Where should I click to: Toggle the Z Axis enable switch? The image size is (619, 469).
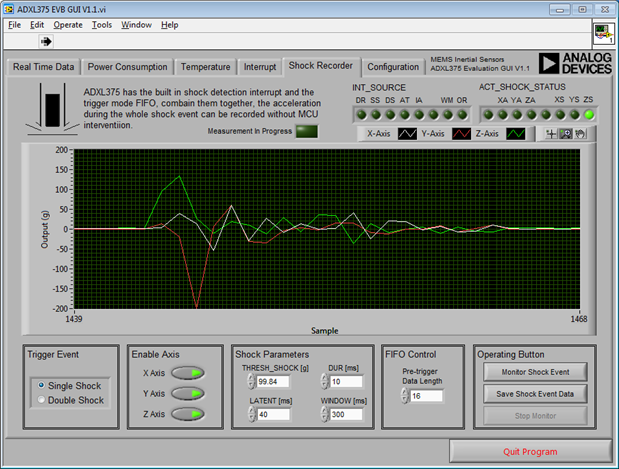(187, 414)
